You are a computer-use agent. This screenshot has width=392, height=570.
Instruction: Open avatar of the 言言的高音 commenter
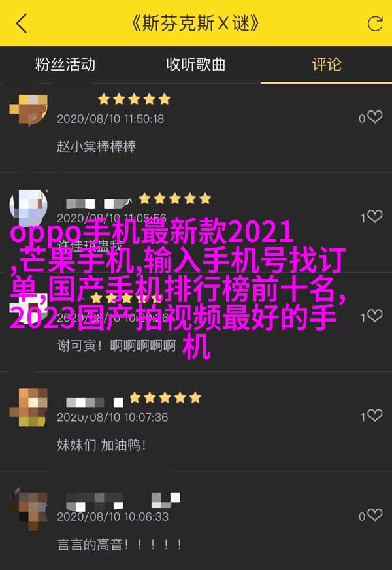click(x=28, y=508)
